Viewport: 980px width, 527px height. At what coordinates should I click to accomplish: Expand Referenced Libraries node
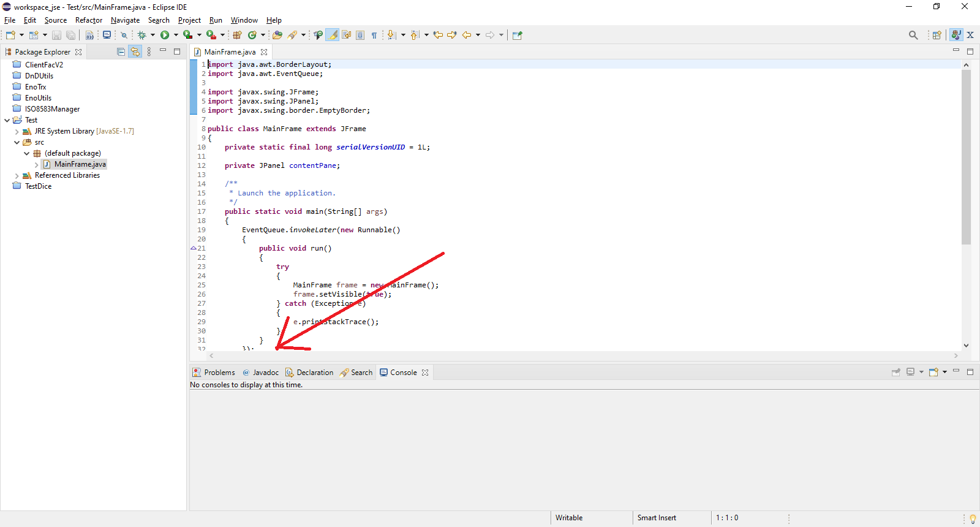click(17, 175)
